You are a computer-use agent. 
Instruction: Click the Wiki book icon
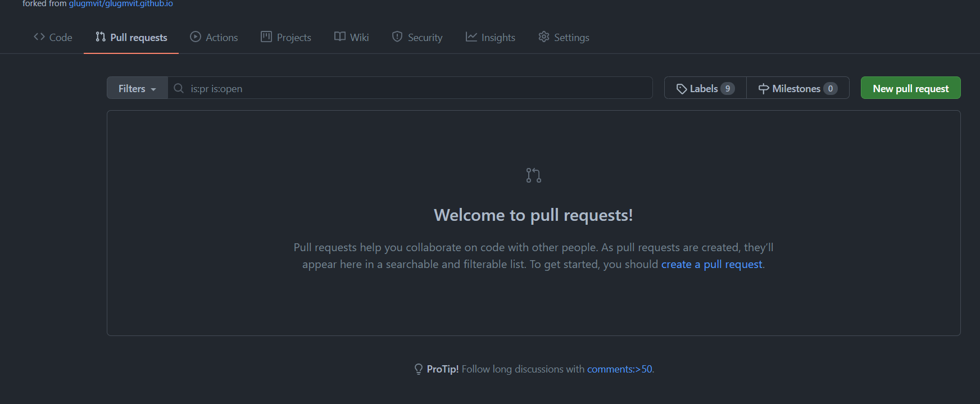pyautogui.click(x=340, y=37)
